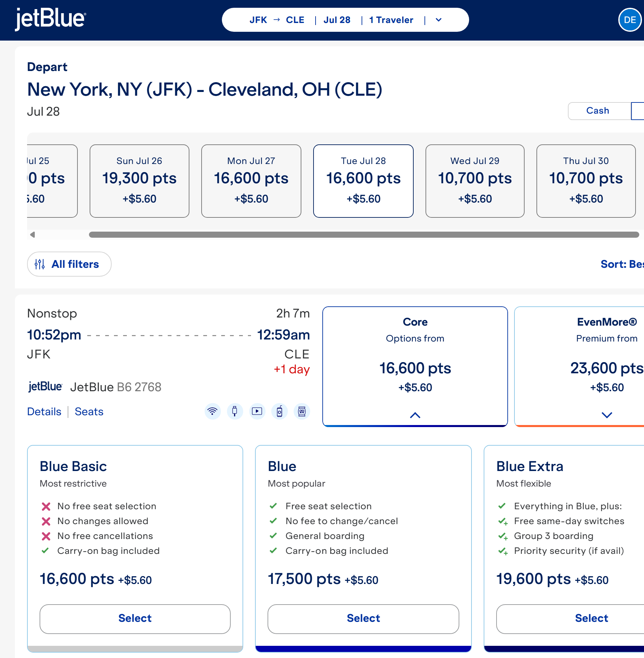Click the 17,500 pts Blue fare price
The height and width of the screenshot is (658, 644).
tap(304, 579)
